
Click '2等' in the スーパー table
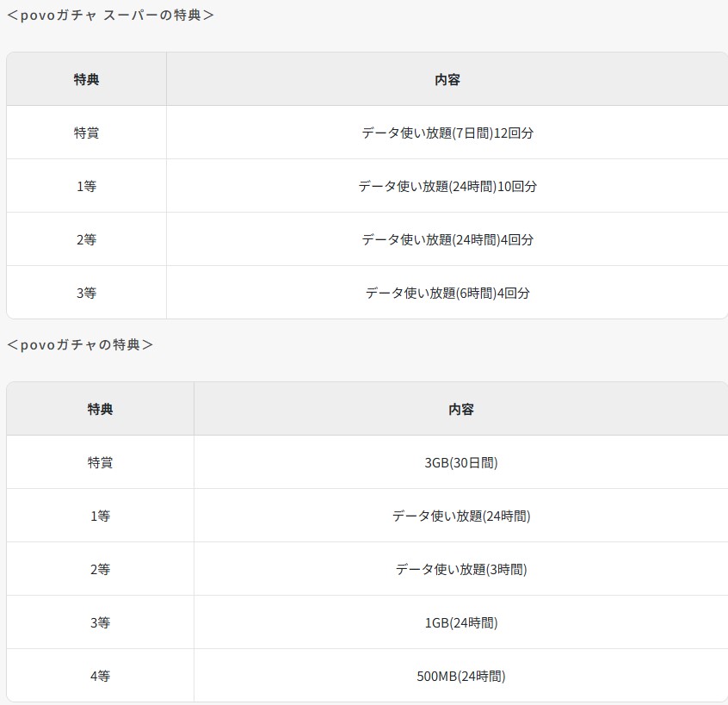86,239
